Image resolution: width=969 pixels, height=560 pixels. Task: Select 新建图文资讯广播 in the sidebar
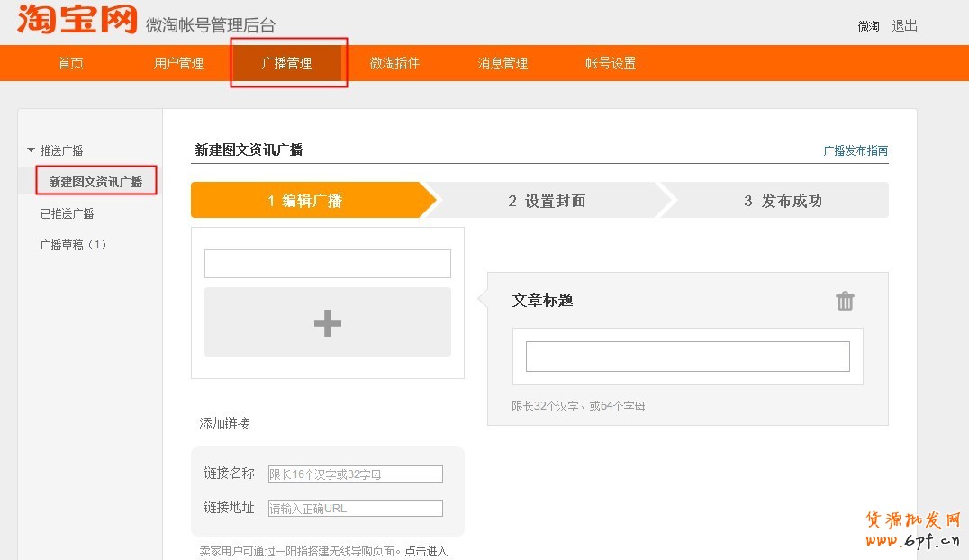tap(95, 182)
